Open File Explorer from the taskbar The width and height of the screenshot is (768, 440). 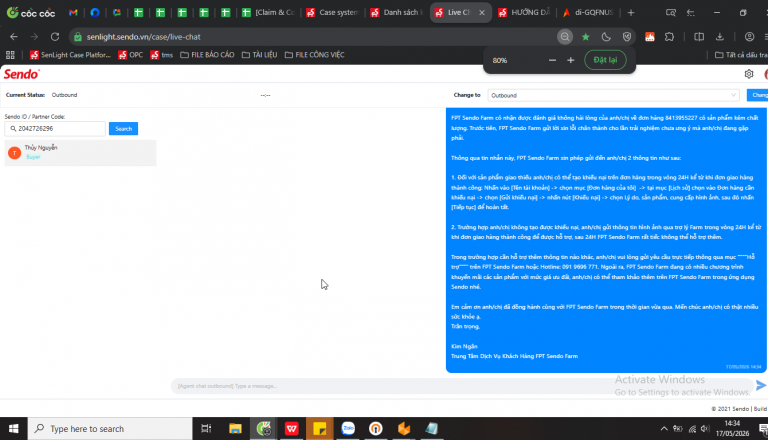click(235, 429)
